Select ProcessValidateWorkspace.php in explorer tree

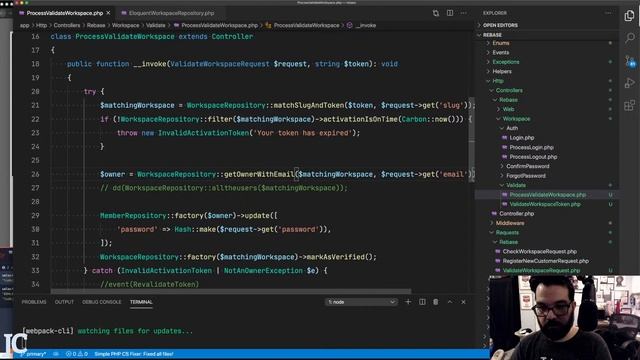547,195
